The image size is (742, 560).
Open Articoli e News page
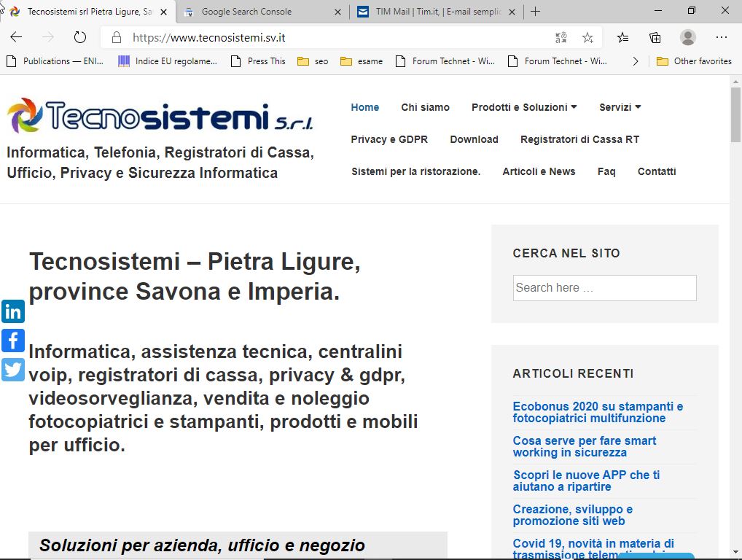(x=539, y=172)
